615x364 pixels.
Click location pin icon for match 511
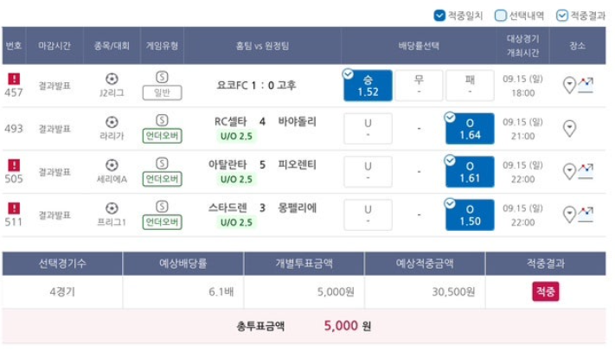569,214
